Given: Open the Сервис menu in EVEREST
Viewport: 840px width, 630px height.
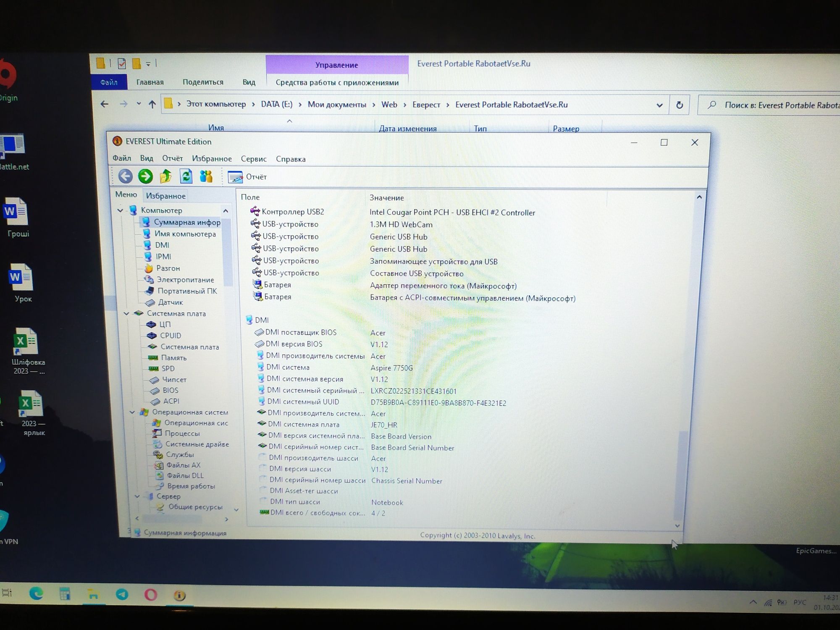Looking at the screenshot, I should [254, 159].
